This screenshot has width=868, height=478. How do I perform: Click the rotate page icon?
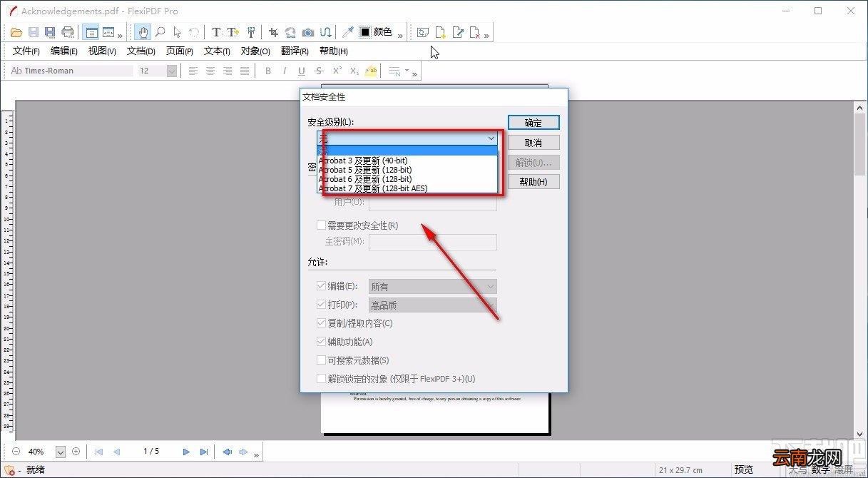(424, 32)
